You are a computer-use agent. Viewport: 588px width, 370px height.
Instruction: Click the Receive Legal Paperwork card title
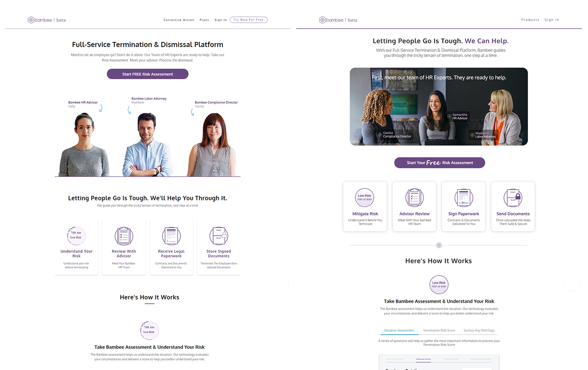coord(171,254)
